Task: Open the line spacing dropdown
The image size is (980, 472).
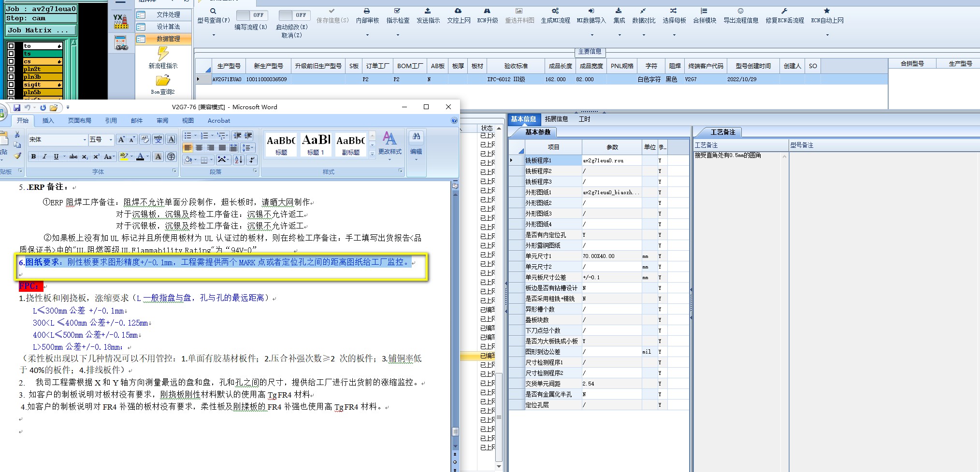Action: click(247, 148)
